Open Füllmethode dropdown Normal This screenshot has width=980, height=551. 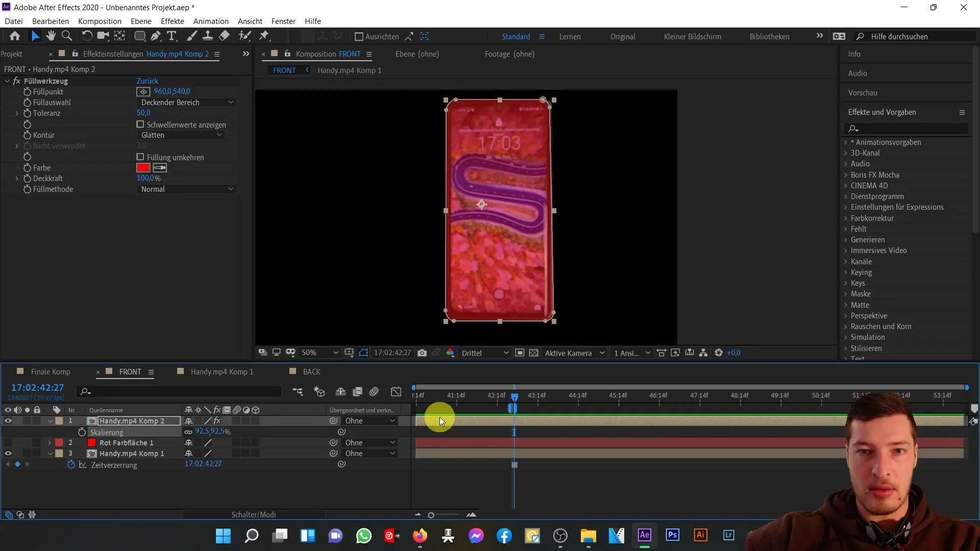coord(187,189)
